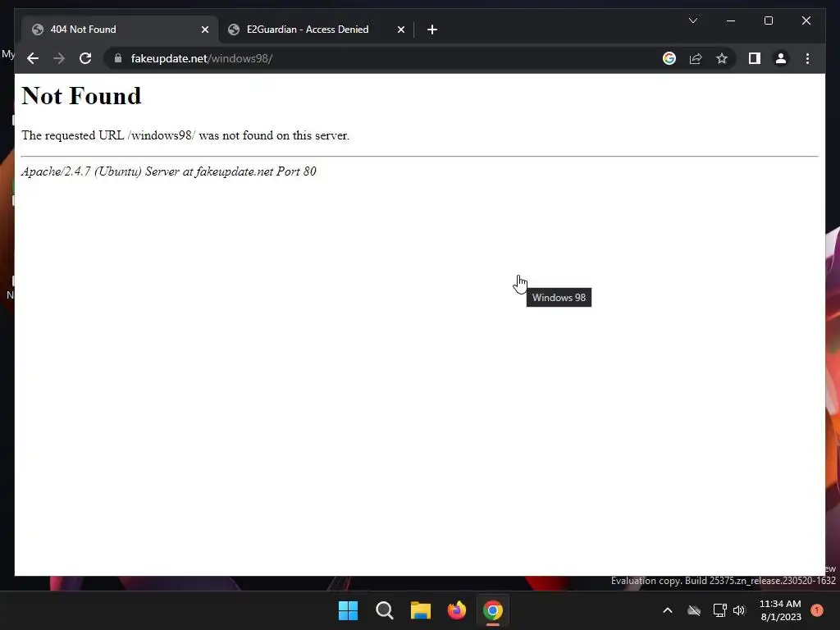Open the tab search dropdown arrow
The width and height of the screenshot is (840, 630).
pos(692,21)
